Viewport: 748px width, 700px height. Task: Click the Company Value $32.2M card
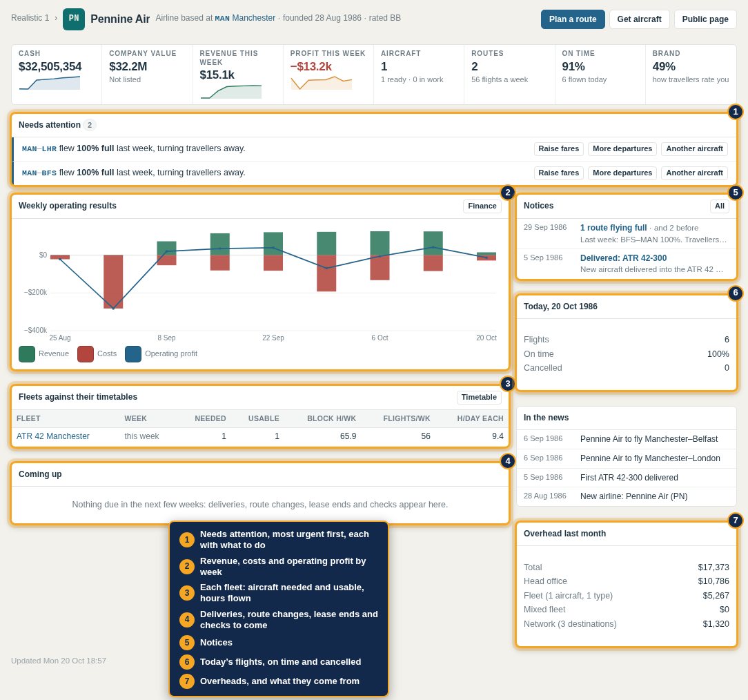coord(147,75)
